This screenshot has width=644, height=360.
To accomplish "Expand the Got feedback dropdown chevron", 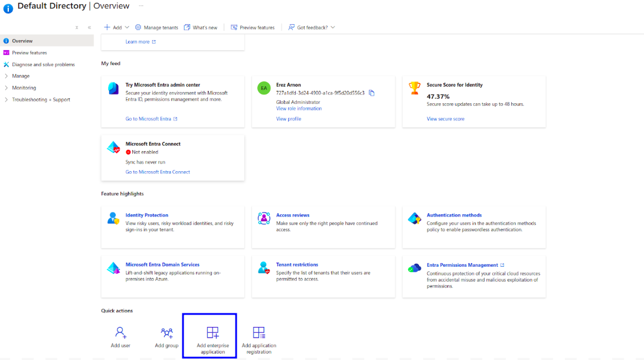I will [333, 28].
